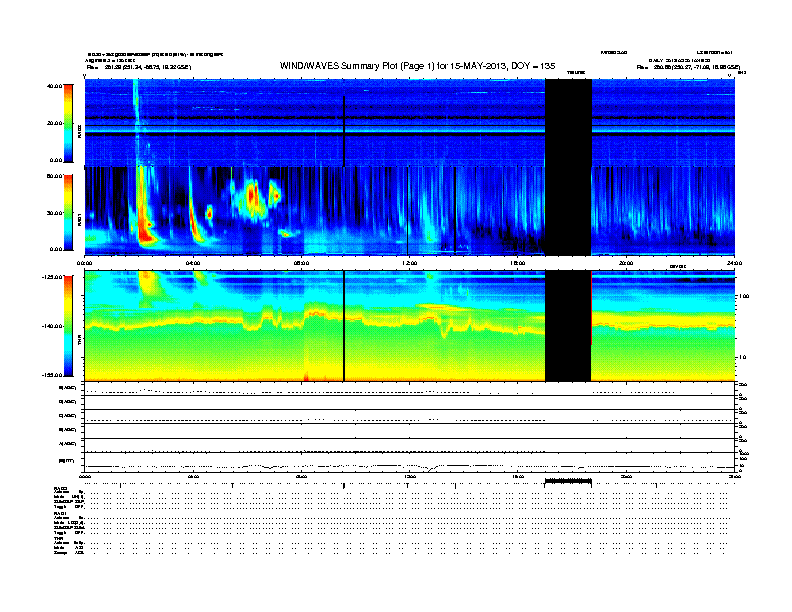Click the 10 frequency label right of TNR
792x612 pixels.
click(x=744, y=357)
